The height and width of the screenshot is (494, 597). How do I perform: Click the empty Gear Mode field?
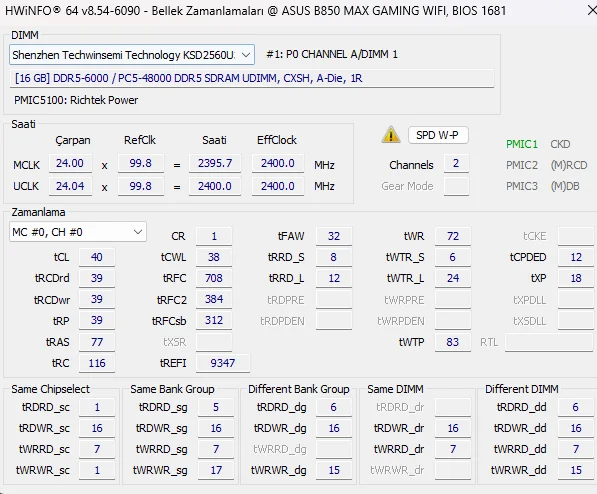pyautogui.click(x=456, y=186)
